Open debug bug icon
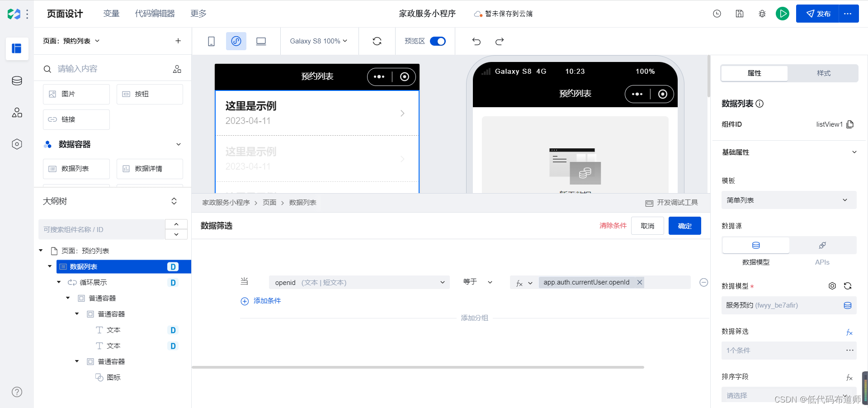Viewport: 868px width, 408px height. coord(762,14)
